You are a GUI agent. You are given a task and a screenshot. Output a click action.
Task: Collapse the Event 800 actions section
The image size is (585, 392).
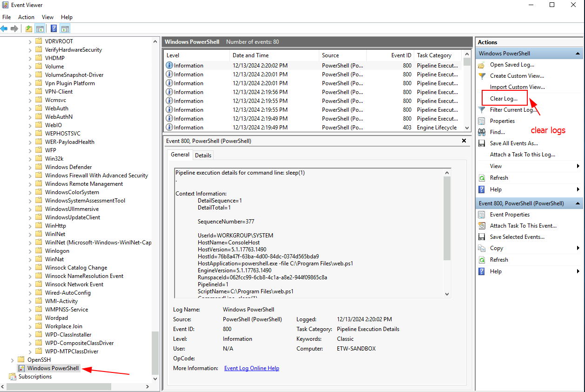click(x=578, y=203)
